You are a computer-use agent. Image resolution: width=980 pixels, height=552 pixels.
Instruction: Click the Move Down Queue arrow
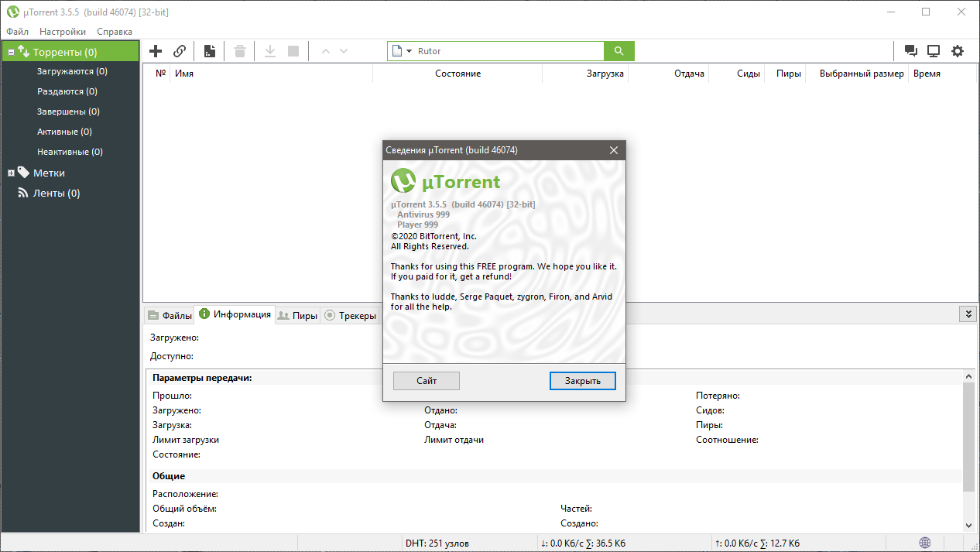tap(344, 51)
